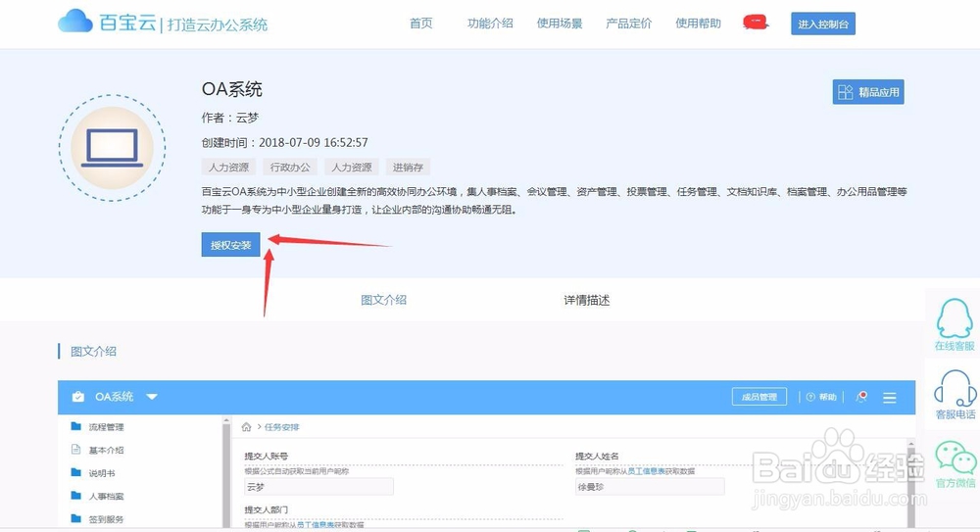Open the 功能介绍 menu item
Screen dimensions: 980x532
(x=490, y=24)
